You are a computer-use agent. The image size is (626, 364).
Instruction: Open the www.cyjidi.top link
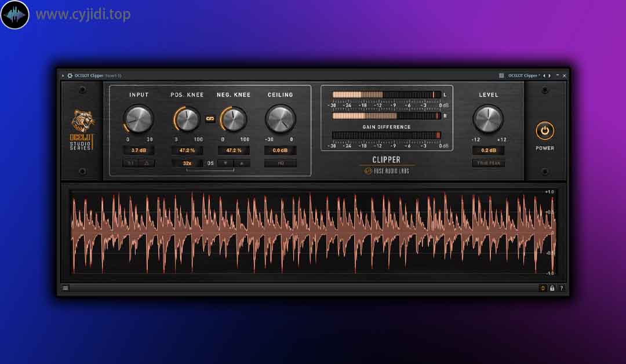click(x=83, y=14)
